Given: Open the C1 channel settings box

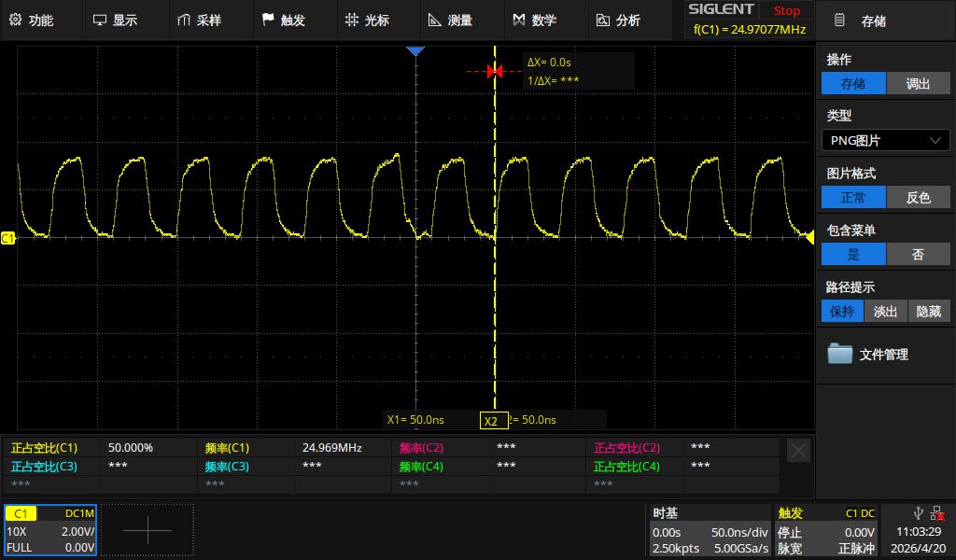Looking at the screenshot, I should (x=50, y=530).
